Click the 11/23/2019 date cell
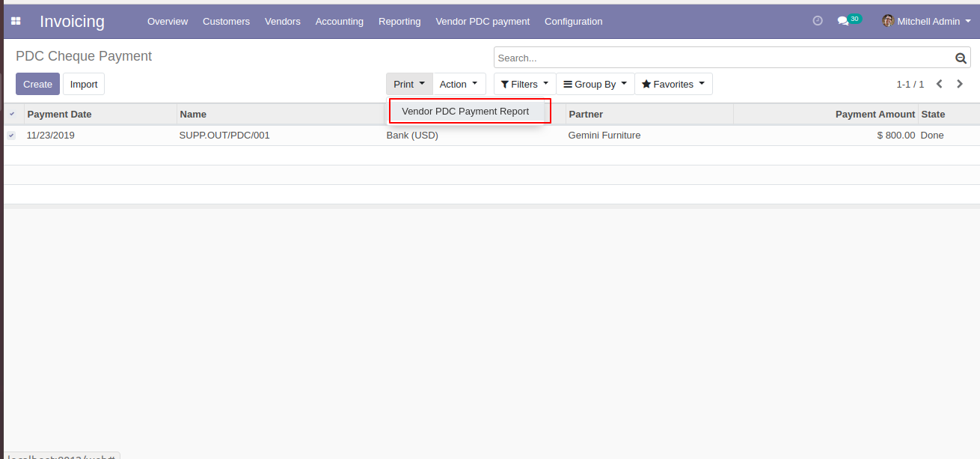980x459 pixels. click(51, 136)
